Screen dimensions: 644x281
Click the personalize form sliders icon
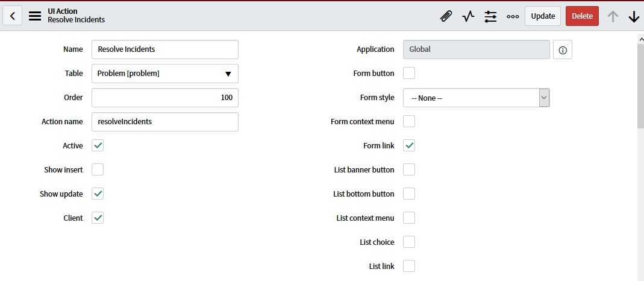click(490, 16)
